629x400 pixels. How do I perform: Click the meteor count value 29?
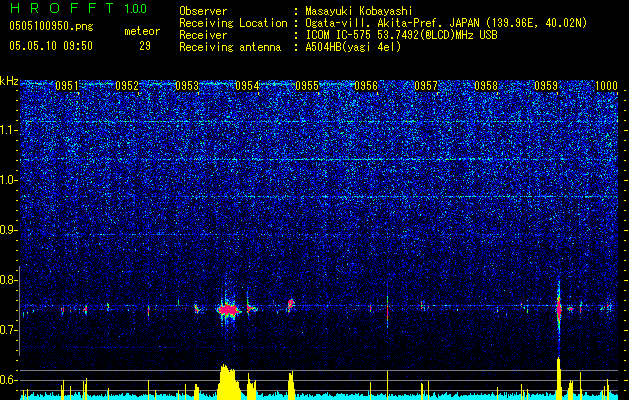pyautogui.click(x=145, y=46)
